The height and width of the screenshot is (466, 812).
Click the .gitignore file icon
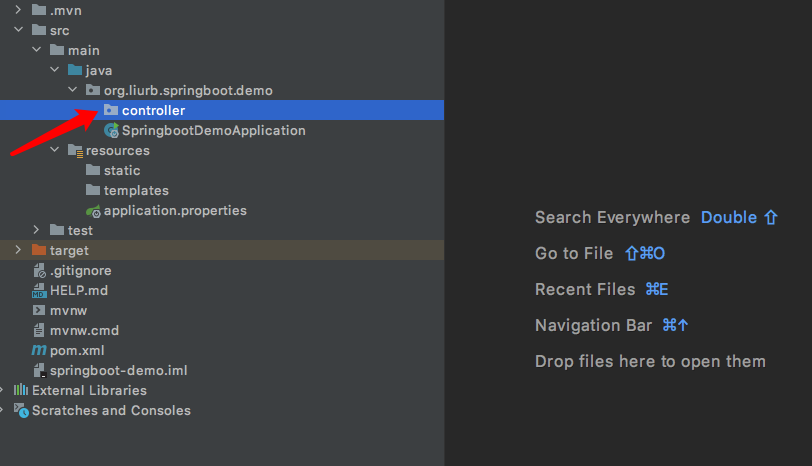[x=39, y=270]
